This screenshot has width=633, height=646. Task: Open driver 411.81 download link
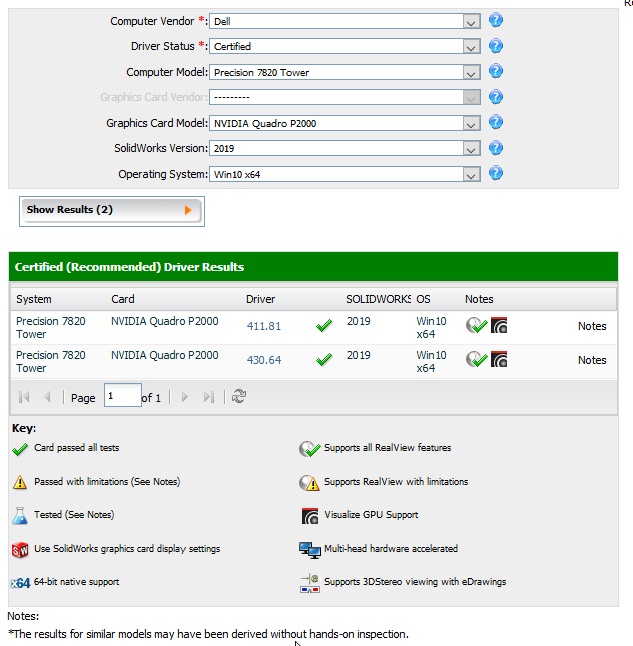pos(264,326)
